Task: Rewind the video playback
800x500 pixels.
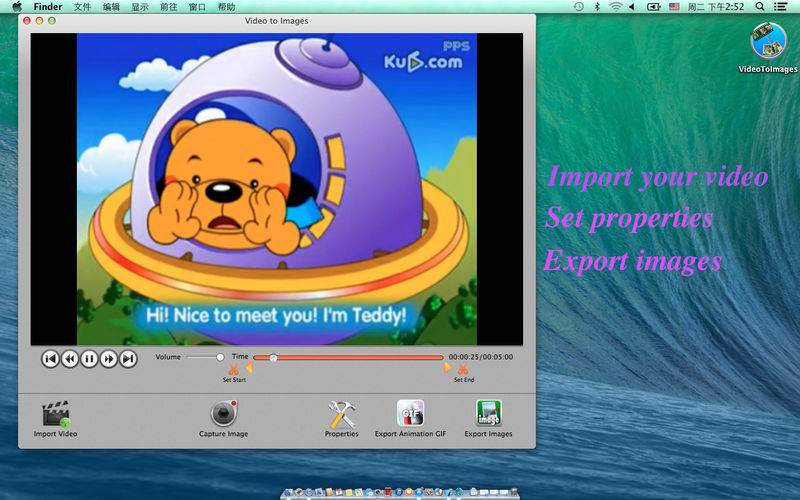Action: click(70, 359)
